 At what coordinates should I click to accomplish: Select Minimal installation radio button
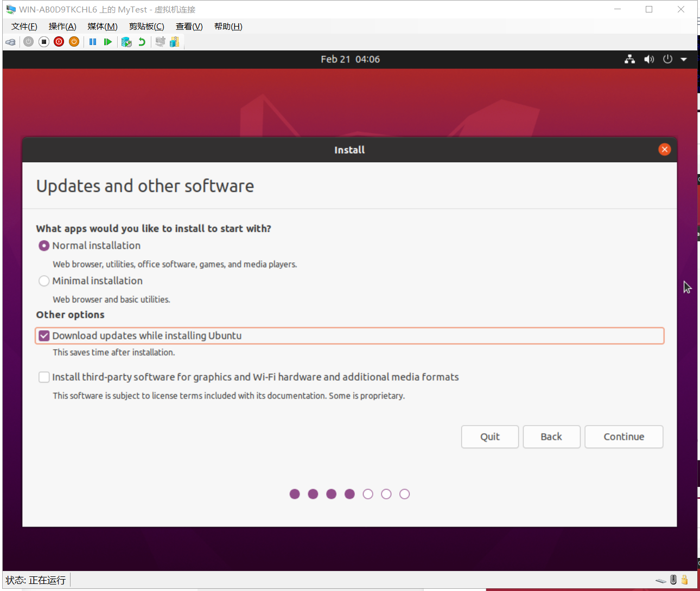(44, 281)
